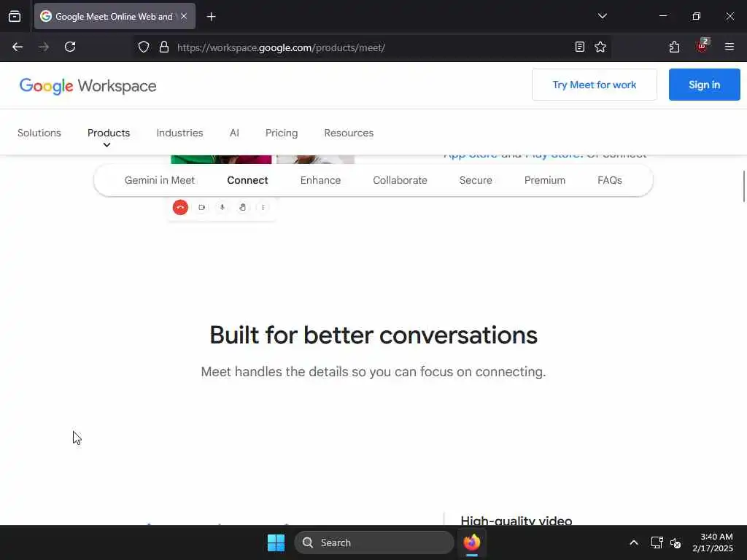
Task: Click the raise hand icon in mockup
Action: click(x=242, y=208)
